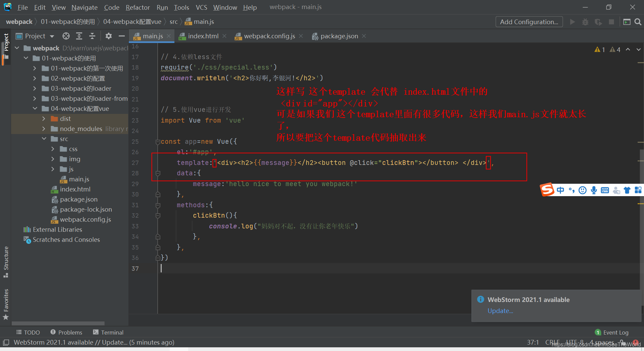This screenshot has width=644, height=351.
Task: Select package-lock.json in project tree
Action: click(82, 209)
